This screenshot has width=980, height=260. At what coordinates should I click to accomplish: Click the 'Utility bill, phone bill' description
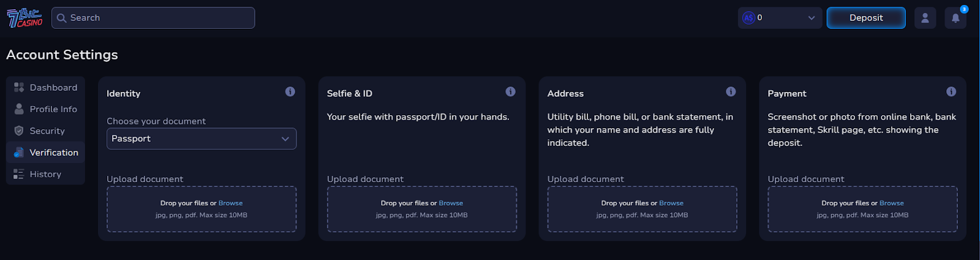640,129
